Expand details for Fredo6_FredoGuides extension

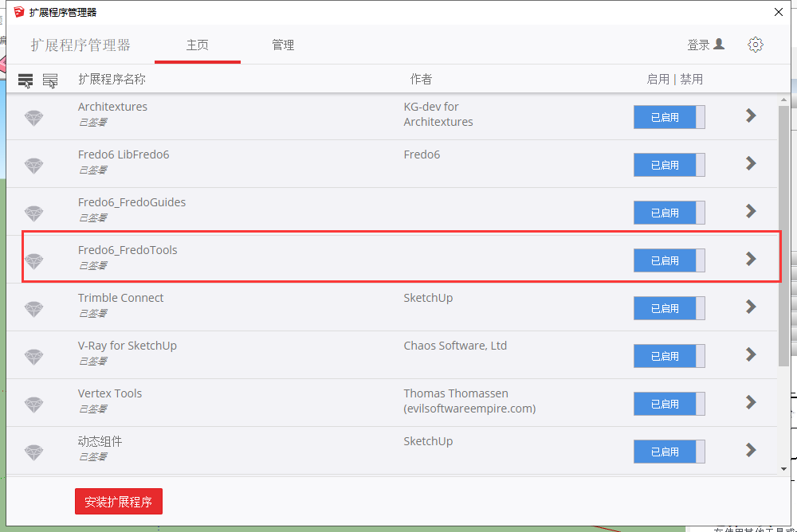pos(750,212)
